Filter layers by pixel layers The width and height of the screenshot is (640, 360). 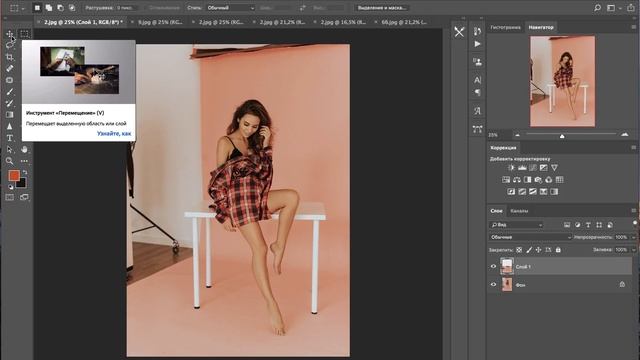[x=567, y=225]
